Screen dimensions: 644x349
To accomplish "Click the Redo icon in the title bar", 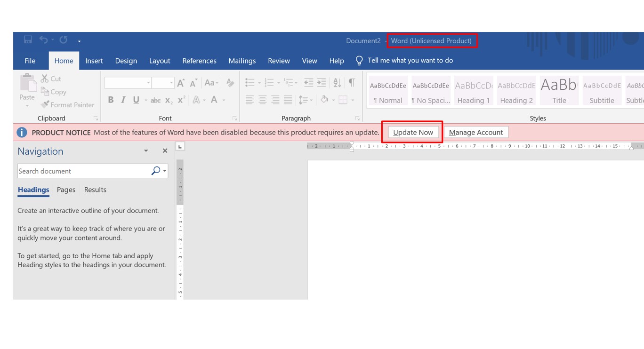I will [x=64, y=40].
